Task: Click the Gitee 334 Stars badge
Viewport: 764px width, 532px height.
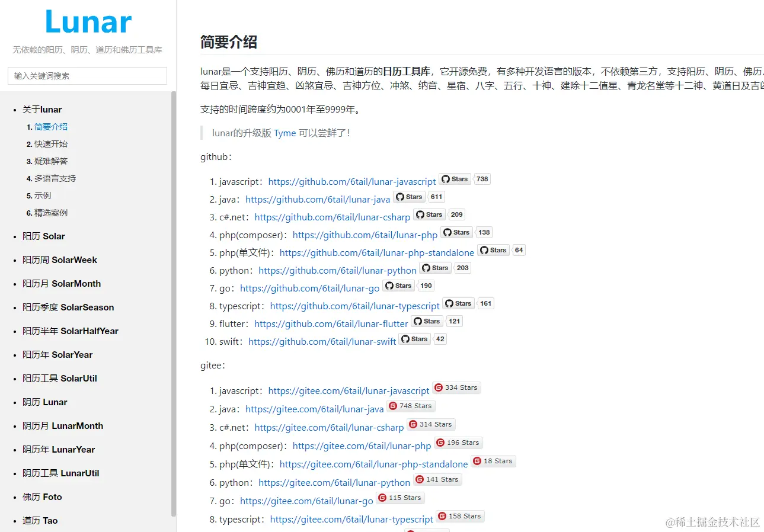Action: point(456,387)
